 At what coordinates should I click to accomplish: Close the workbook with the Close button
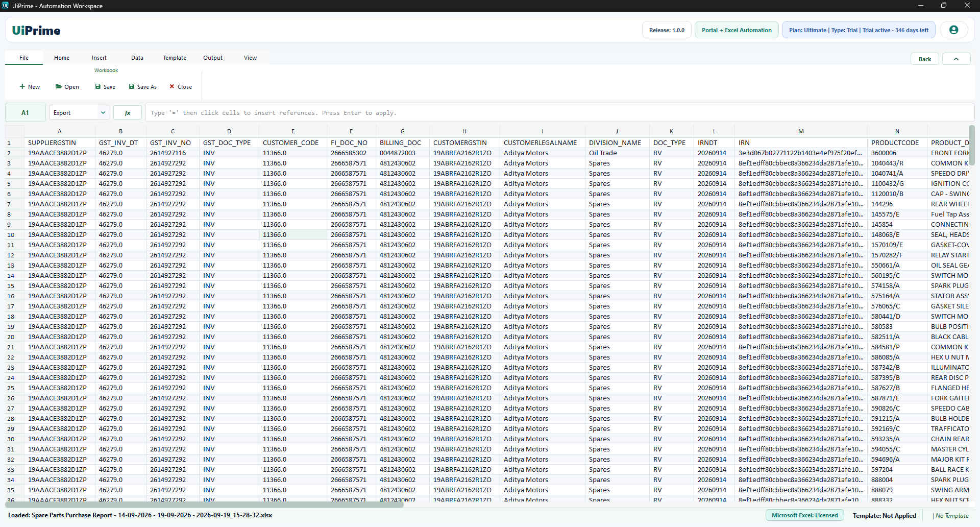coord(181,87)
